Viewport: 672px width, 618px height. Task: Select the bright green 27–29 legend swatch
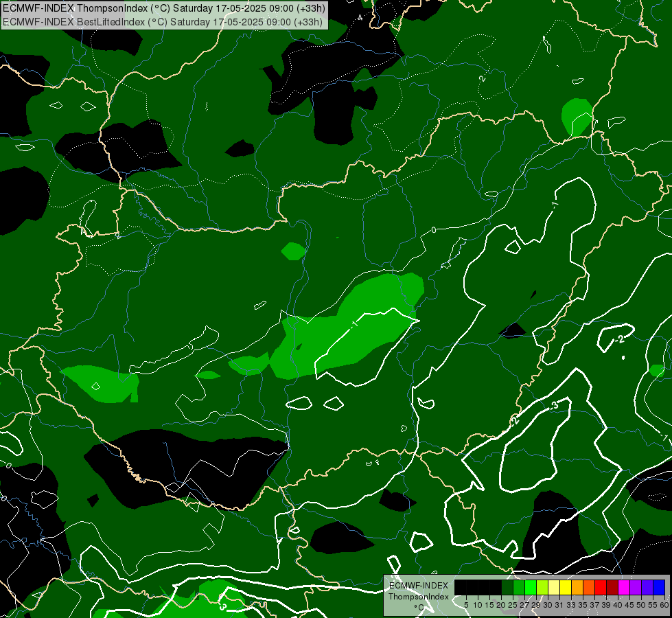tap(531, 587)
